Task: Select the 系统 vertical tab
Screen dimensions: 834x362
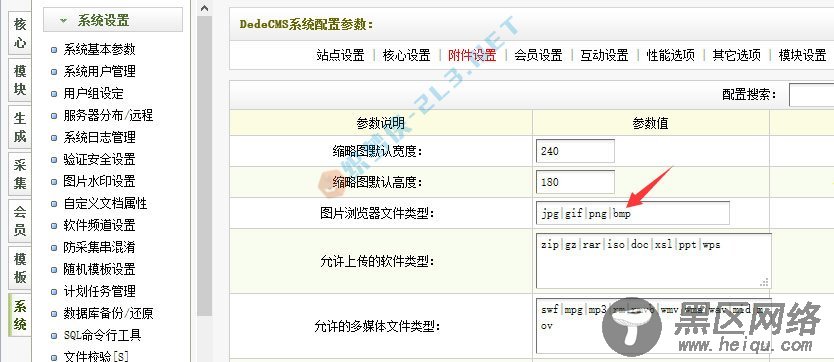Action: 20,314
